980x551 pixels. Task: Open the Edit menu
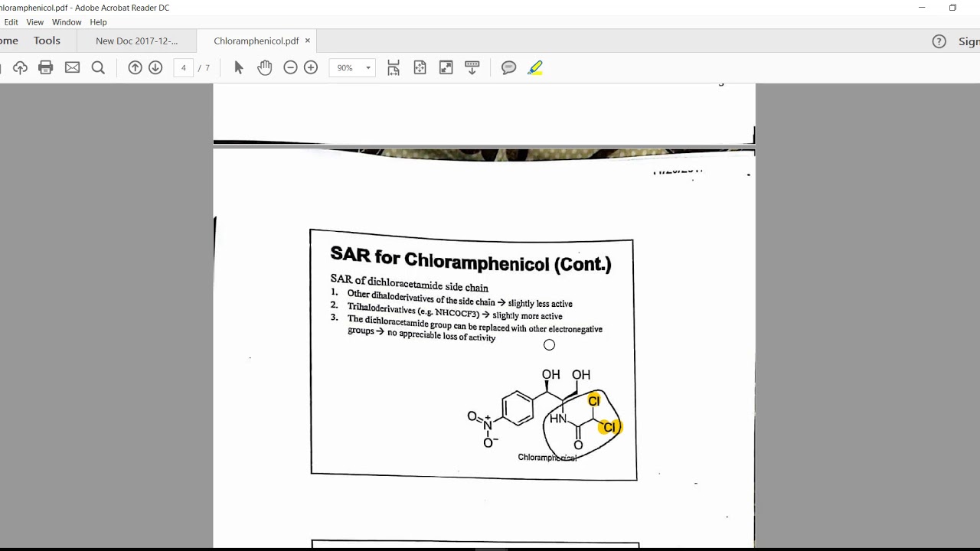[x=11, y=22]
